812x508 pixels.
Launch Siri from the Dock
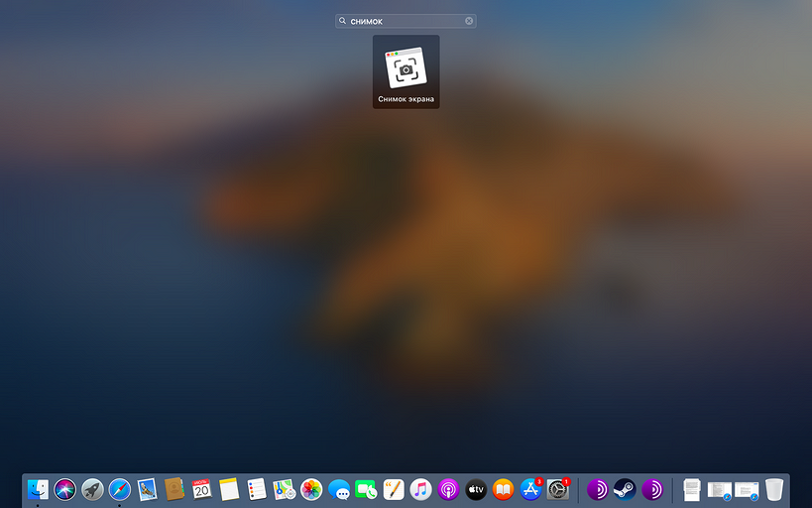tap(65, 489)
